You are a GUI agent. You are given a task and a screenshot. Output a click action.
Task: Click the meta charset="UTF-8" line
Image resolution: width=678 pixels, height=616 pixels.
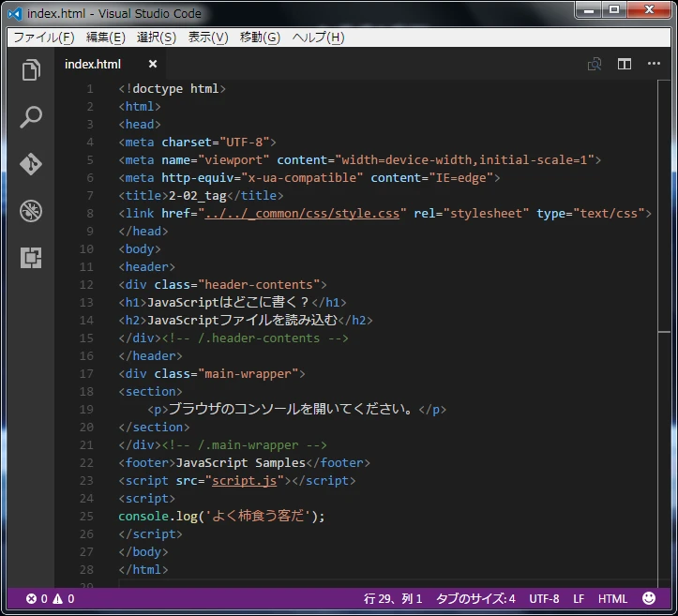pos(197,143)
